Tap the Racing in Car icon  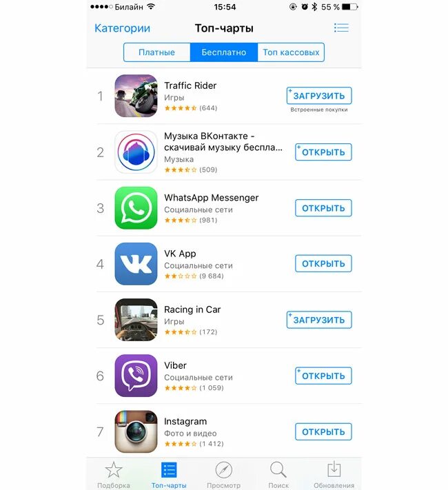(x=136, y=320)
